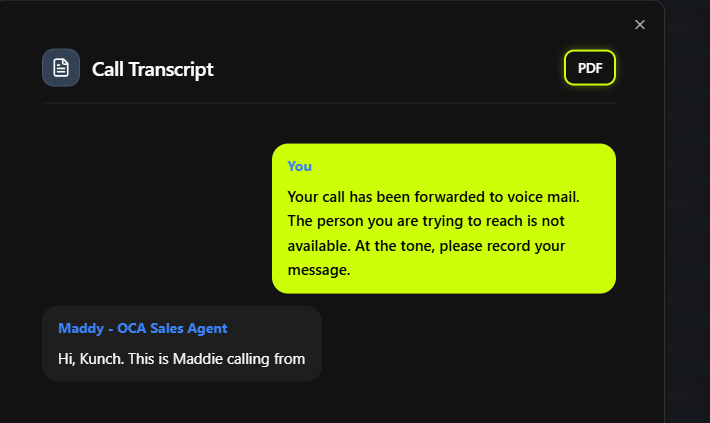Click the word "message." in yellow bubble

coord(318,270)
